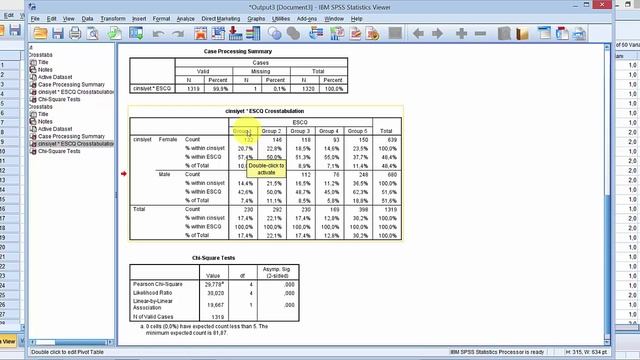Click the Group 2 column header
Image resolution: width=640 pixels, height=360 pixels.
point(271,131)
